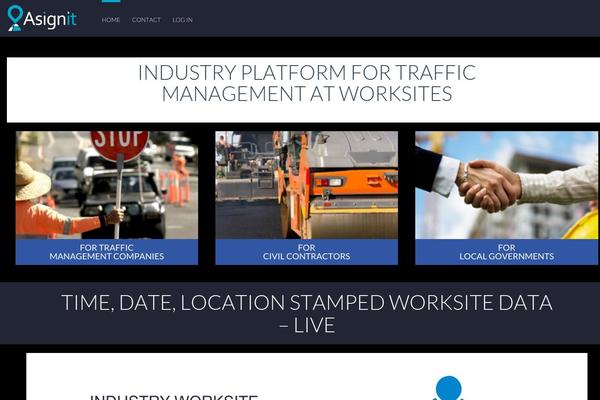Select For Local Governments banner
The height and width of the screenshot is (400, 600).
pyautogui.click(x=506, y=252)
